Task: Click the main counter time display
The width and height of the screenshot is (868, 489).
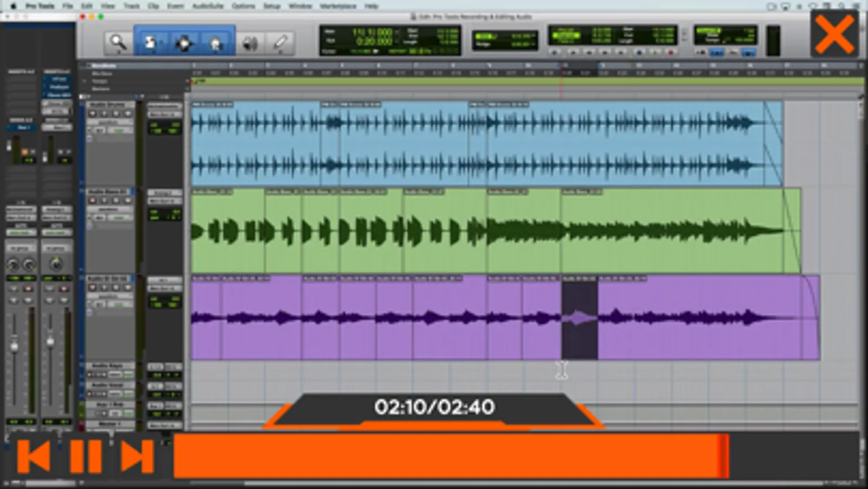Action: (x=372, y=36)
